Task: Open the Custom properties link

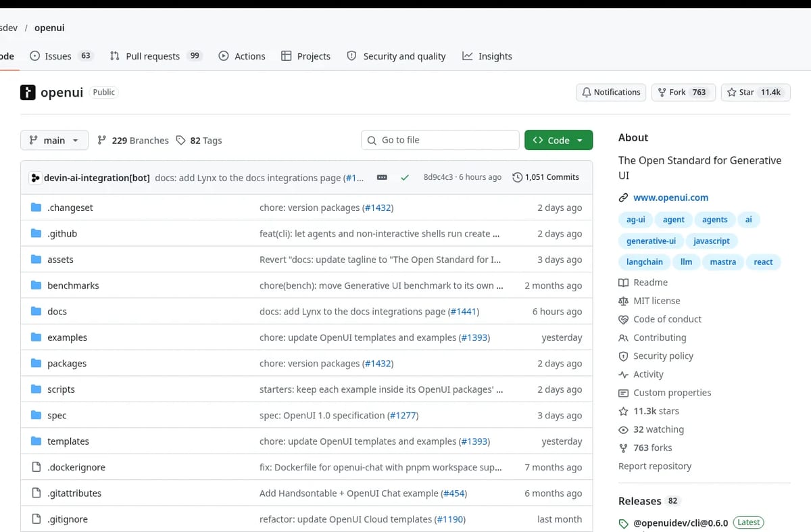Action: [x=664, y=393]
